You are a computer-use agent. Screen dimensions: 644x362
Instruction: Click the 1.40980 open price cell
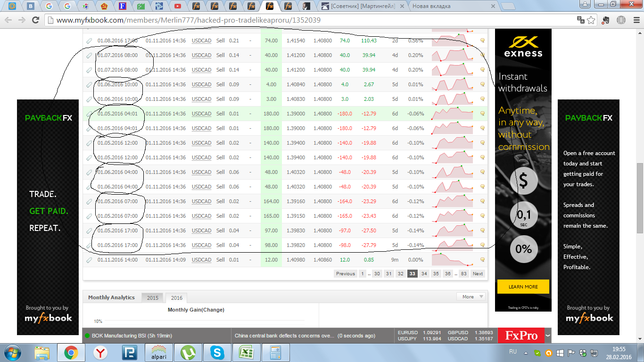pyautogui.click(x=296, y=260)
